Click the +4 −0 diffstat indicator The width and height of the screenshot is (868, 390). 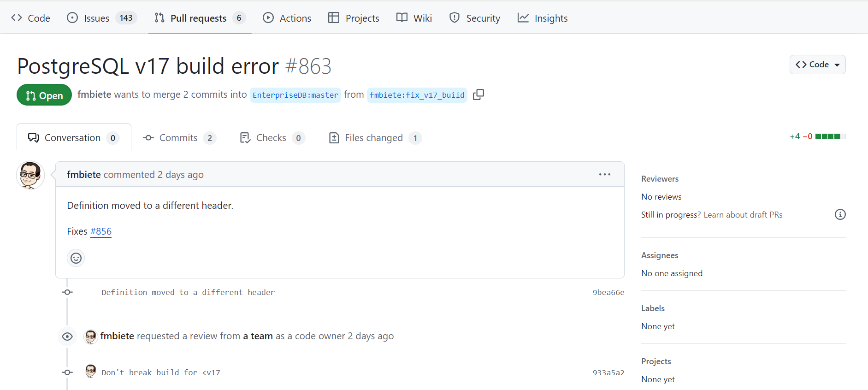tap(817, 136)
